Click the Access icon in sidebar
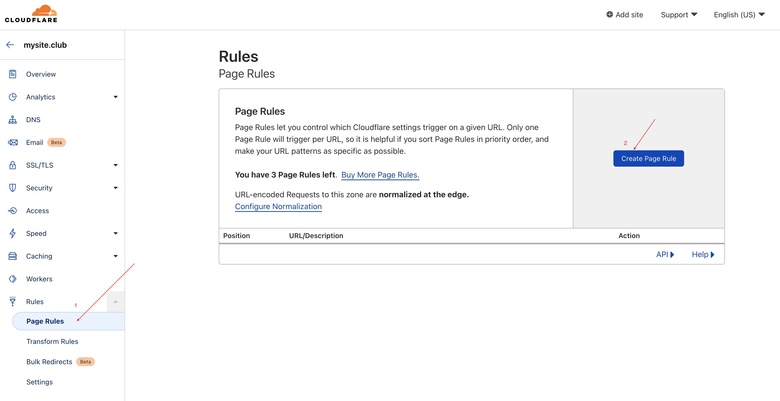This screenshot has width=780, height=401. [13, 210]
